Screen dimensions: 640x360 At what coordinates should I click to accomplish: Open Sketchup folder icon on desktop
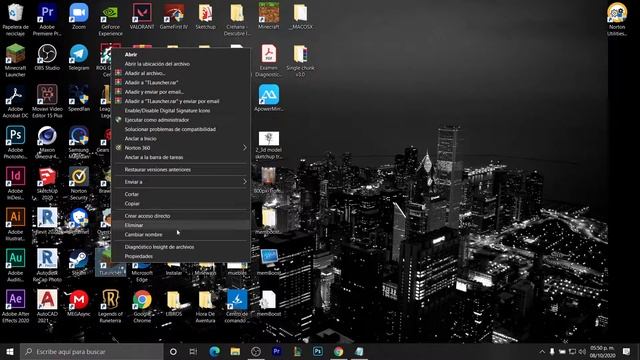(x=205, y=16)
